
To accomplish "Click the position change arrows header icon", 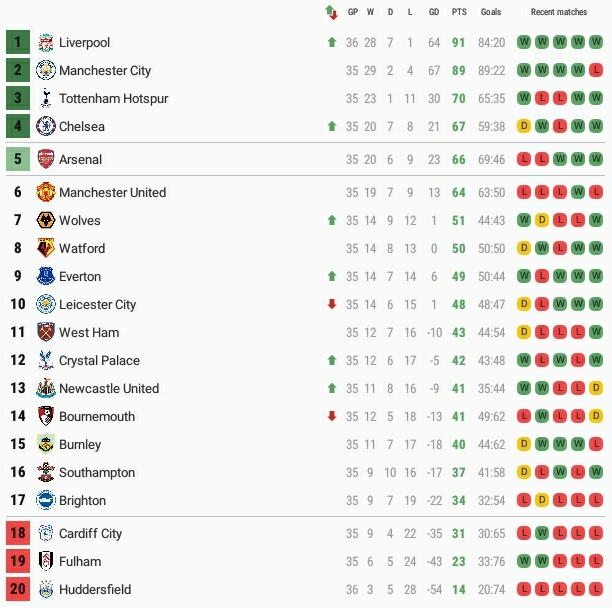I will 331,12.
